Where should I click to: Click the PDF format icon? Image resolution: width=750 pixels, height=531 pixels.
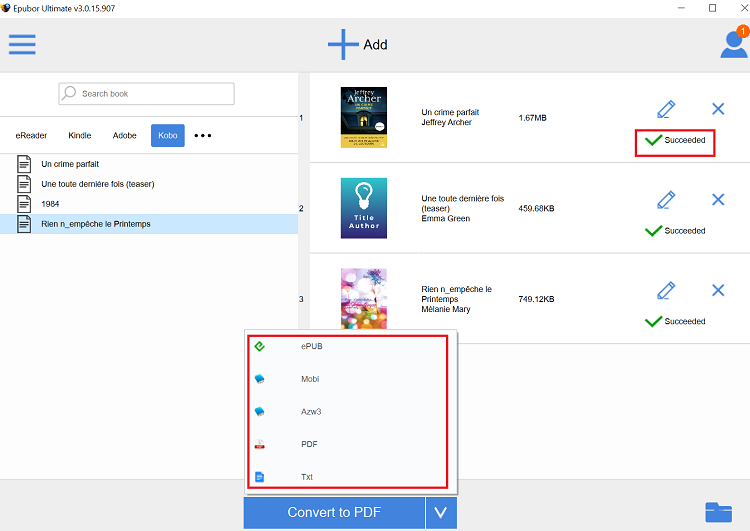point(260,444)
